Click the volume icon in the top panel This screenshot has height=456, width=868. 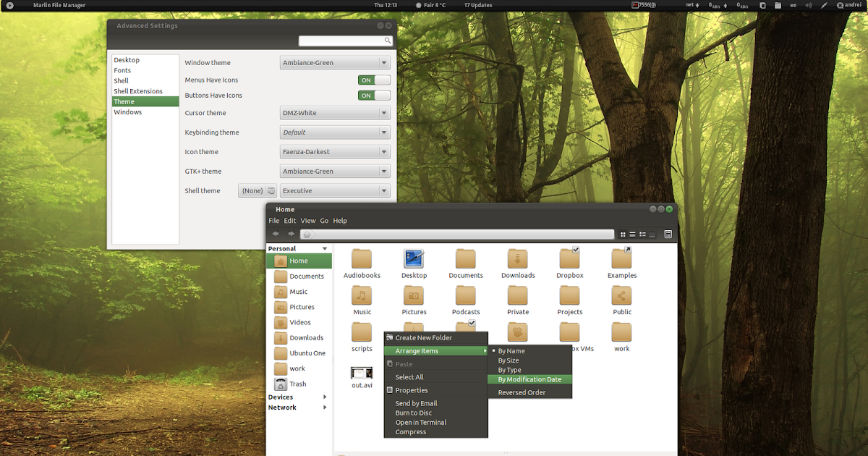pos(808,5)
